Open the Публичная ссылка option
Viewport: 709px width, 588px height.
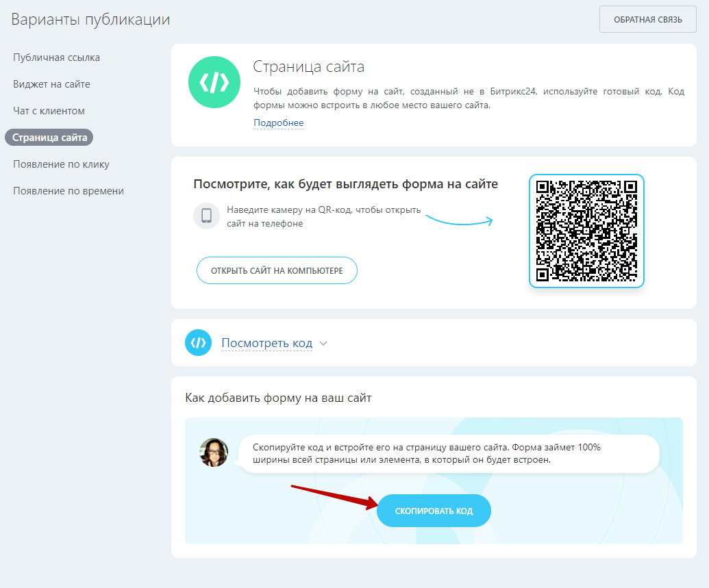56,57
